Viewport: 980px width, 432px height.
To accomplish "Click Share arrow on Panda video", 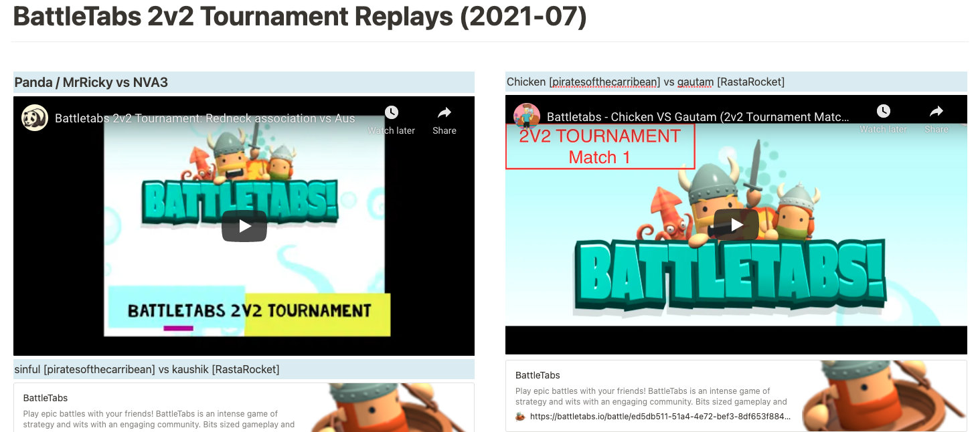I will (444, 112).
